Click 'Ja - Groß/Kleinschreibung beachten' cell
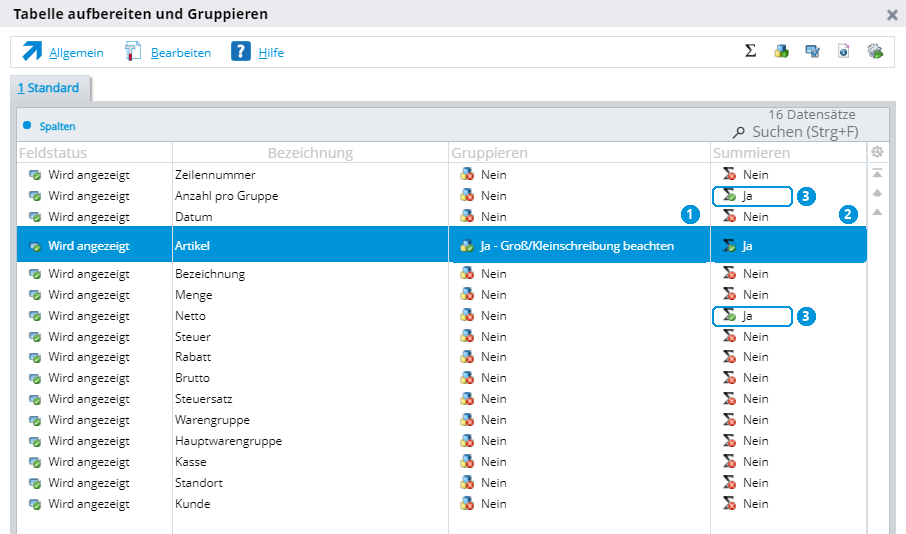906x534 pixels. pyautogui.click(x=577, y=246)
